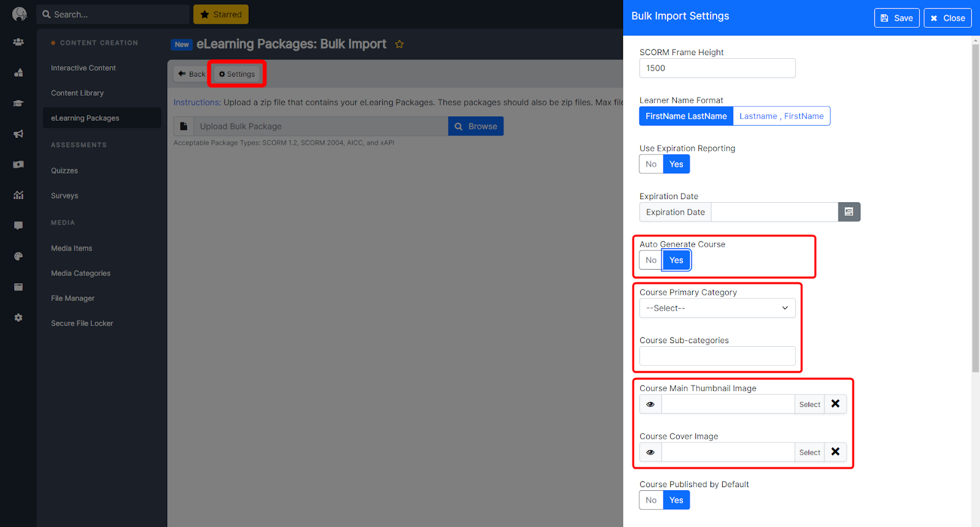The width and height of the screenshot is (980, 527).
Task: Click the elephant logo in the sidebar
Action: [20, 14]
